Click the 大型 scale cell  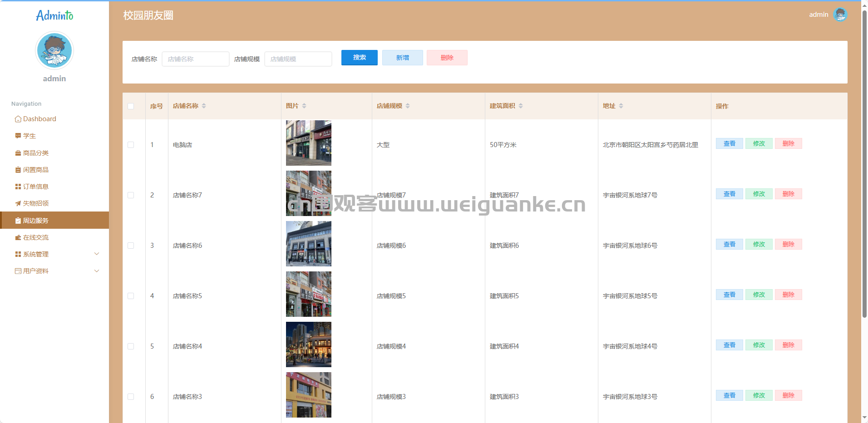pos(383,145)
